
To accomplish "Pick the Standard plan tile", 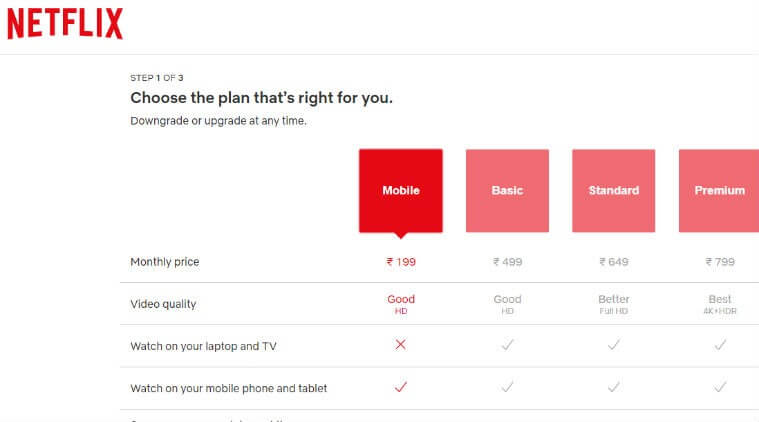I will 614,191.
